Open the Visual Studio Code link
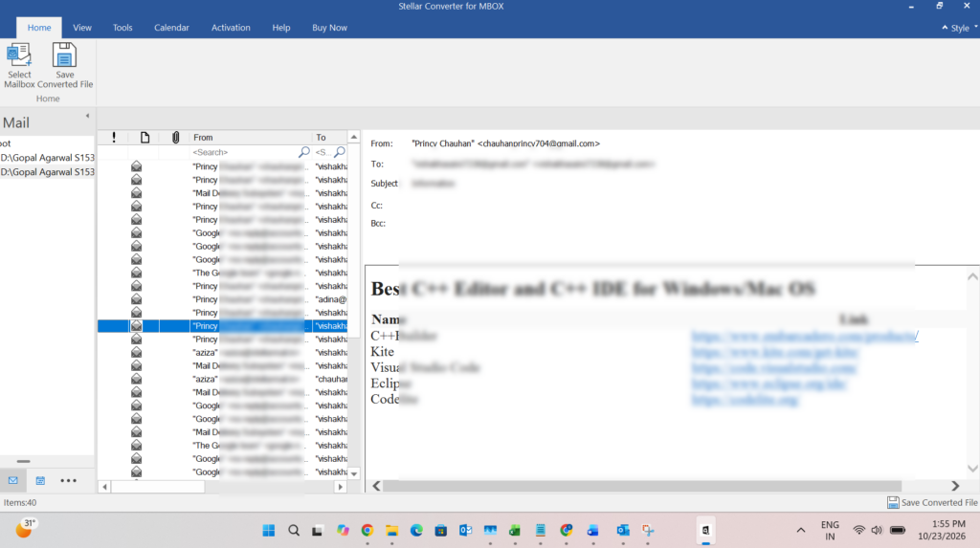 (773, 368)
